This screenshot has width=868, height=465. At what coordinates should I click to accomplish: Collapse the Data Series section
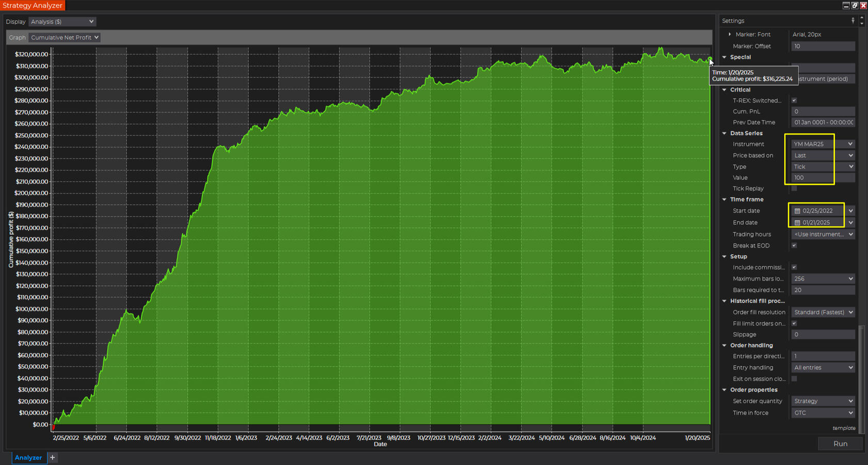724,133
